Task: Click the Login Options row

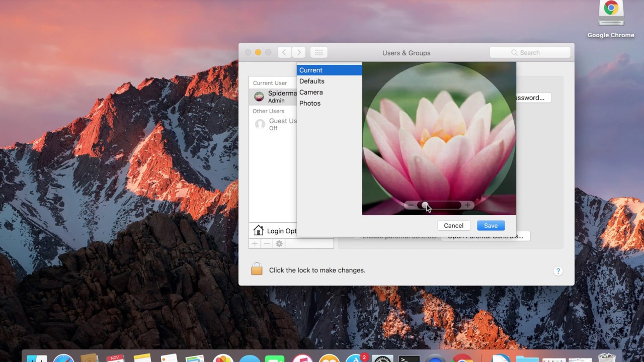Action: 273,231
